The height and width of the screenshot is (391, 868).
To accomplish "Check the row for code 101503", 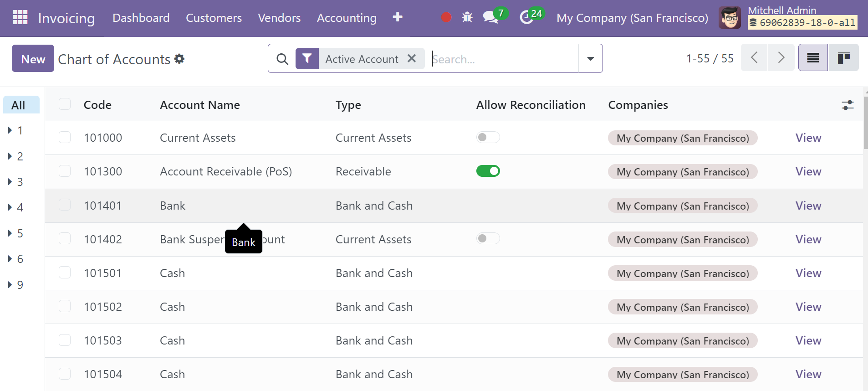I will [65, 340].
